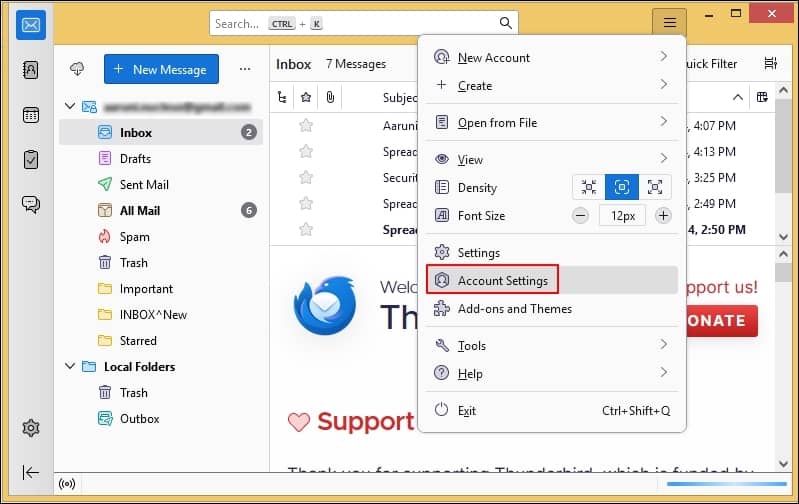Star the 4:07 PM message
Viewport: 799px width, 504px height.
(306, 125)
